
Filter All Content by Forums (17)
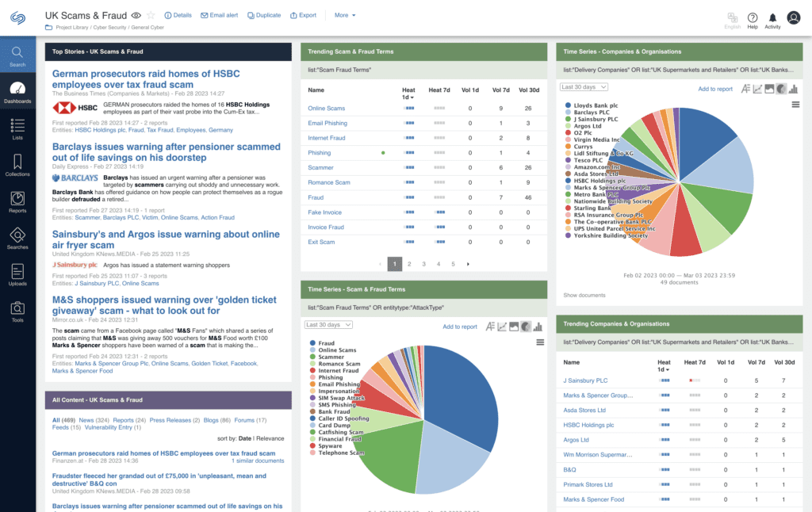click(250, 420)
